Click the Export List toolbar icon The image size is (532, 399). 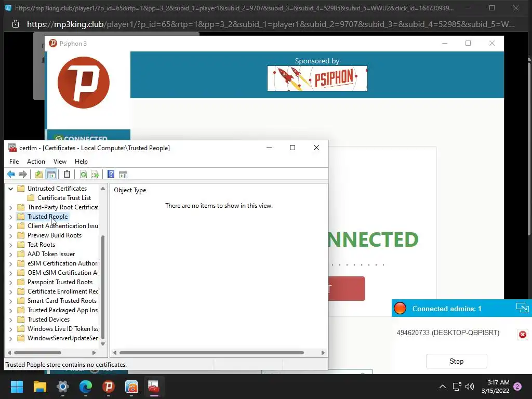click(x=95, y=175)
